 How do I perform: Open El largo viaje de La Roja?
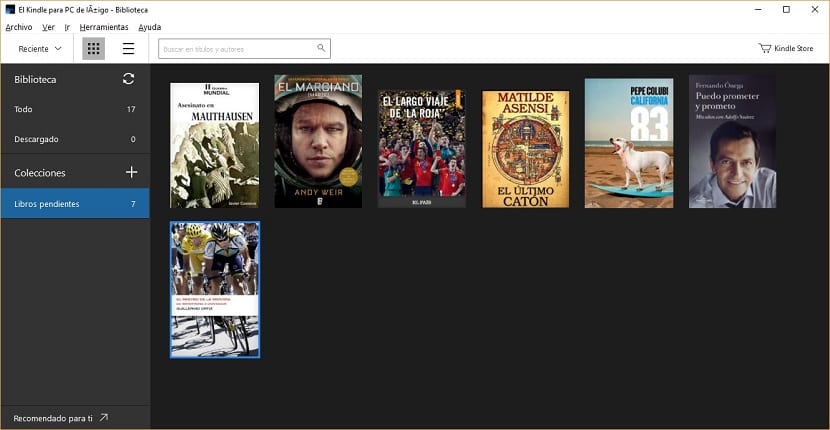coord(421,149)
